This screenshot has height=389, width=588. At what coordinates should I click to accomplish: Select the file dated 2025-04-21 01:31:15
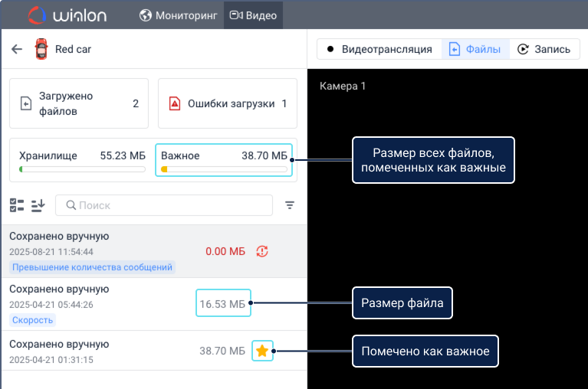click(x=154, y=351)
